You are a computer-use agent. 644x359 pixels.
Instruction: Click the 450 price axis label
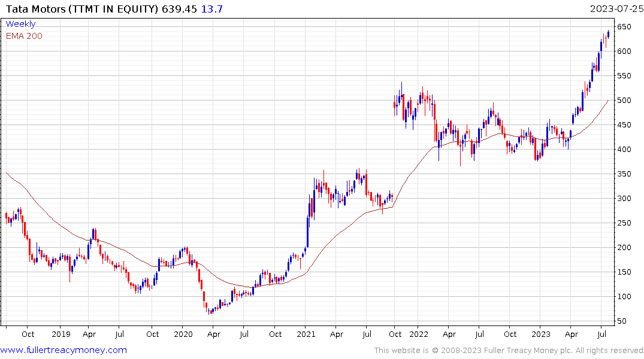tap(624, 124)
